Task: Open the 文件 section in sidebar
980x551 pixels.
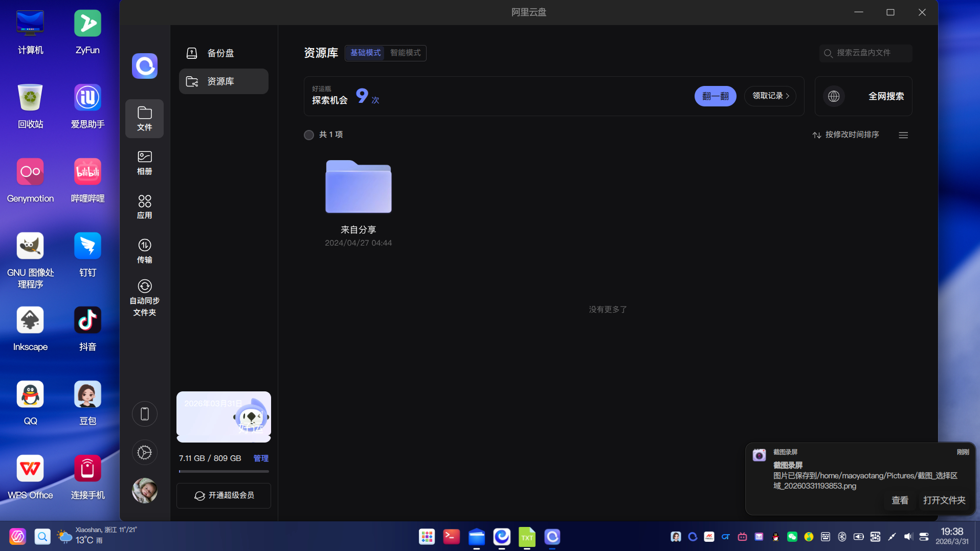Action: (x=144, y=119)
